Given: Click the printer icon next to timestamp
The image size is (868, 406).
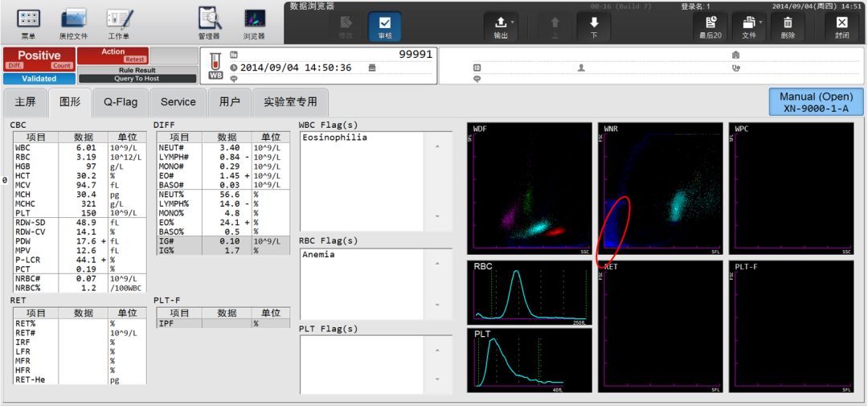Looking at the screenshot, I should (x=373, y=68).
